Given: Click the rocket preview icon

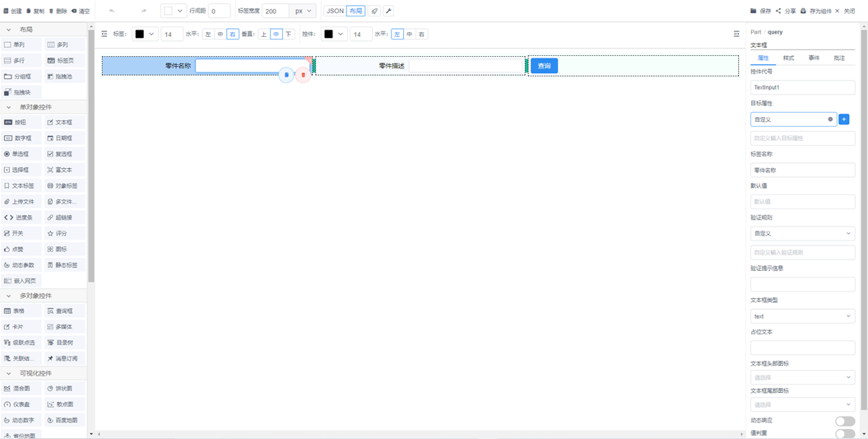Looking at the screenshot, I should point(375,11).
